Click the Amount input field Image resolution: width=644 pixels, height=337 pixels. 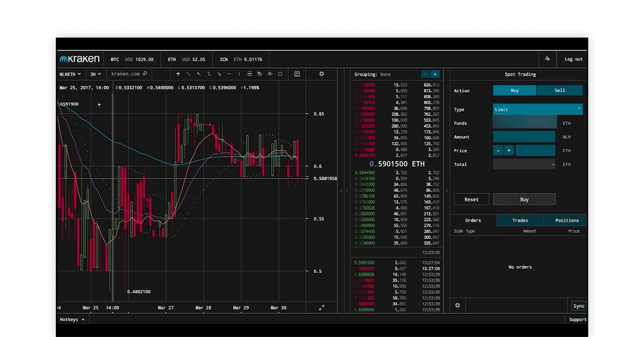(524, 137)
